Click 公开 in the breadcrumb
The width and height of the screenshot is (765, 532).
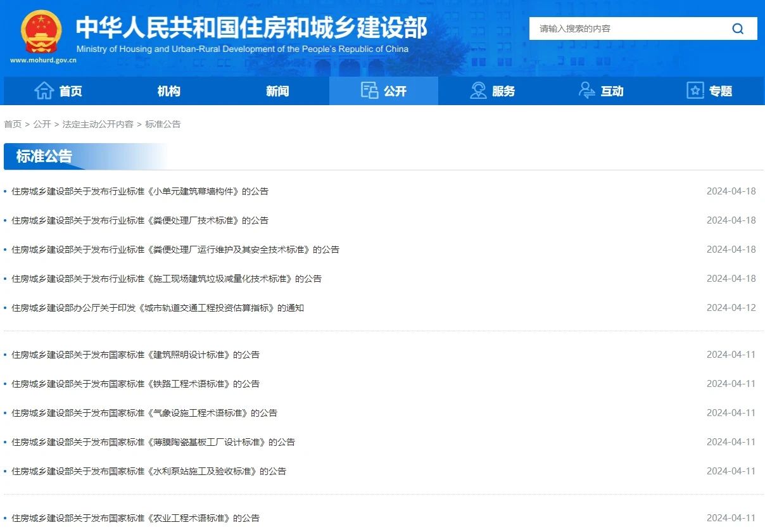42,124
